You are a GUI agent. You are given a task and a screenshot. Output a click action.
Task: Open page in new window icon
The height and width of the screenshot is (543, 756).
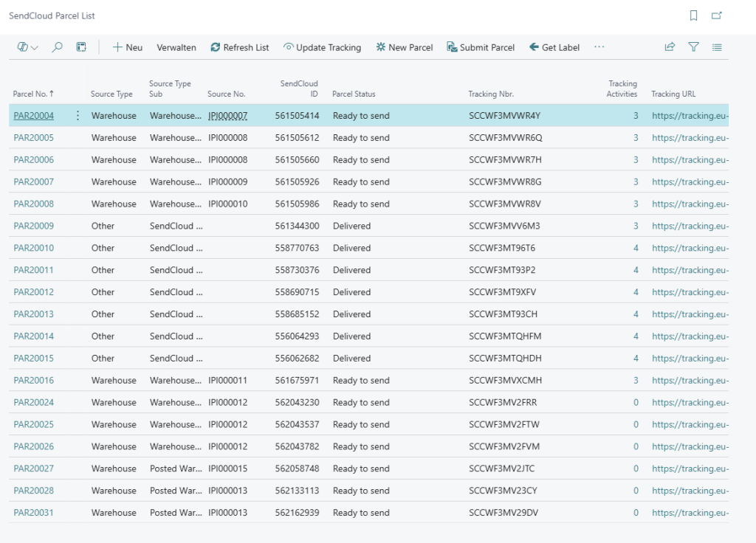click(716, 15)
